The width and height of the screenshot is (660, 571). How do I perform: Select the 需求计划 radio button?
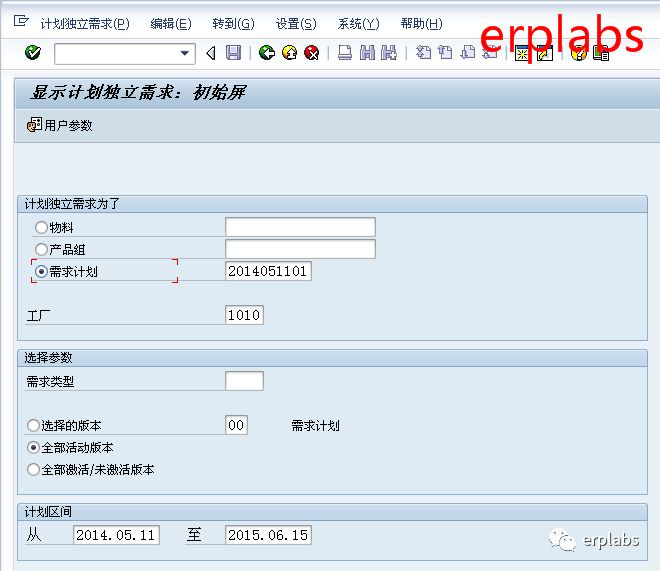coord(41,271)
